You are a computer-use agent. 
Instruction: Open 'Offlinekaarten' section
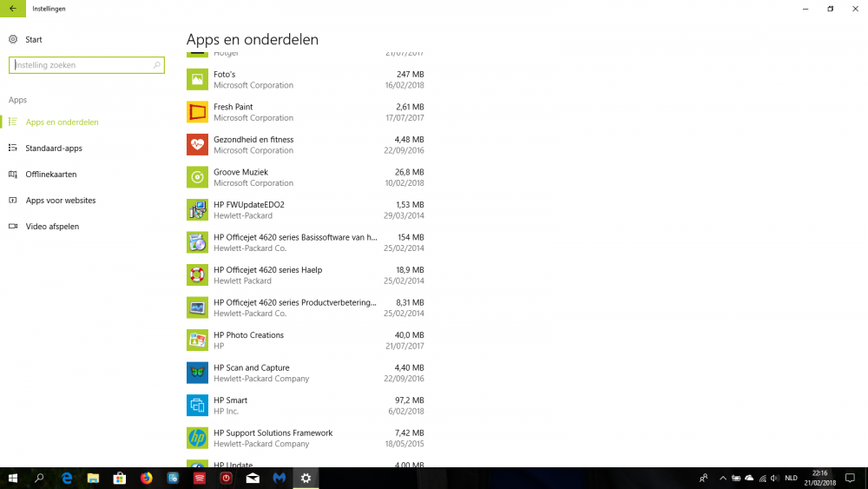click(51, 174)
